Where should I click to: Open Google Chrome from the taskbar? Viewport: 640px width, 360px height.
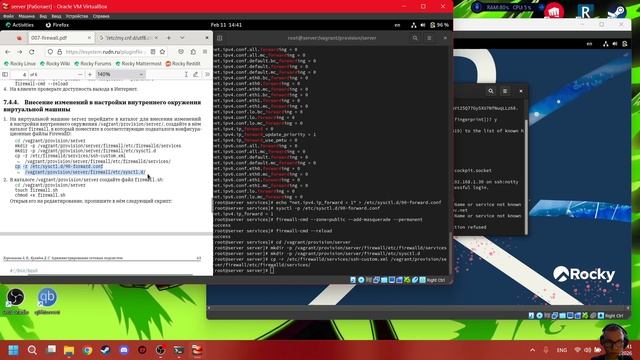[87, 350]
